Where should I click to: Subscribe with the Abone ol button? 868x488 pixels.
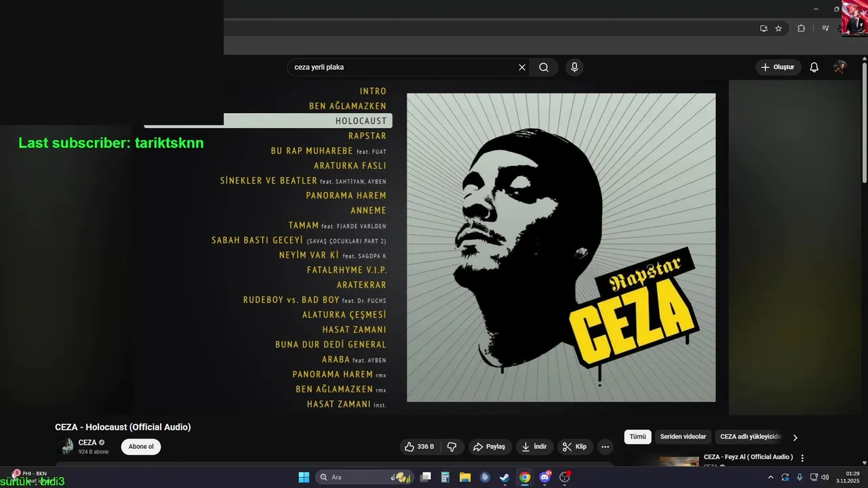[x=141, y=447]
